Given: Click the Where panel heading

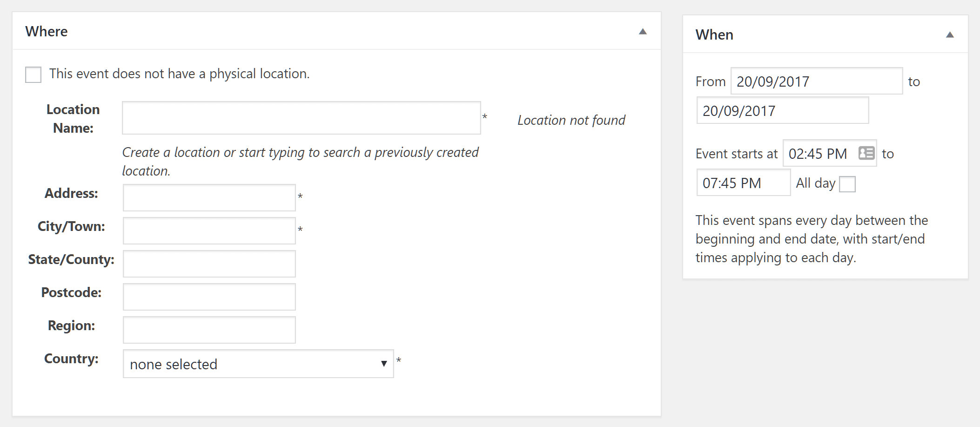Looking at the screenshot, I should (47, 32).
